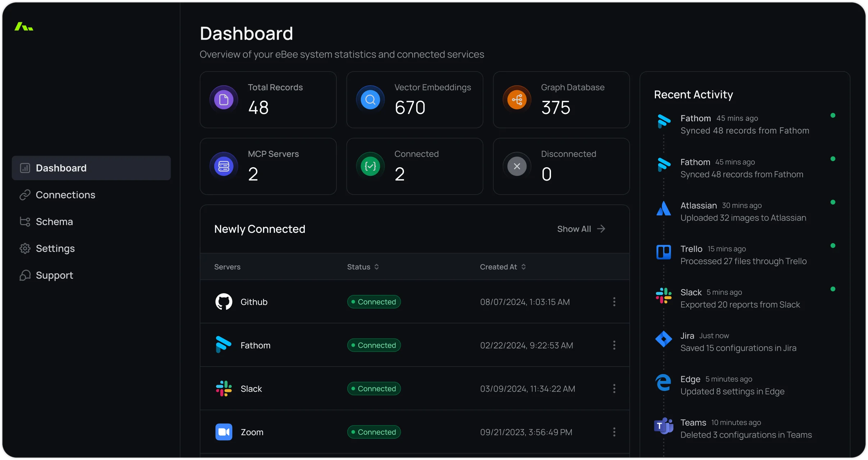Click Connected status badge for Github

click(x=374, y=302)
